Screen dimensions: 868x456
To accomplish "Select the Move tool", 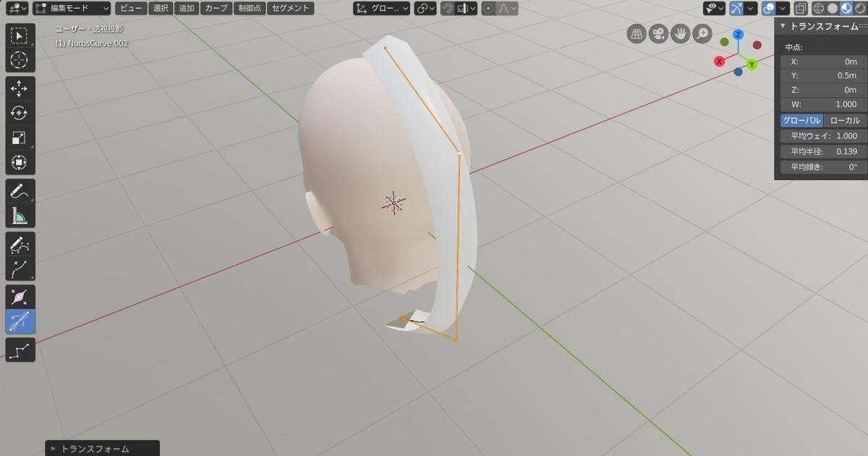I will click(x=20, y=88).
